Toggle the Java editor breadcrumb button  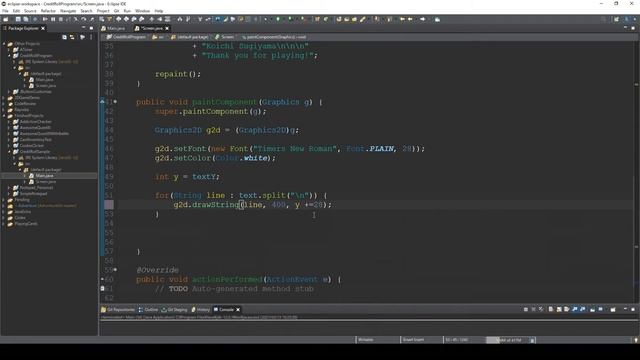tap(218, 19)
